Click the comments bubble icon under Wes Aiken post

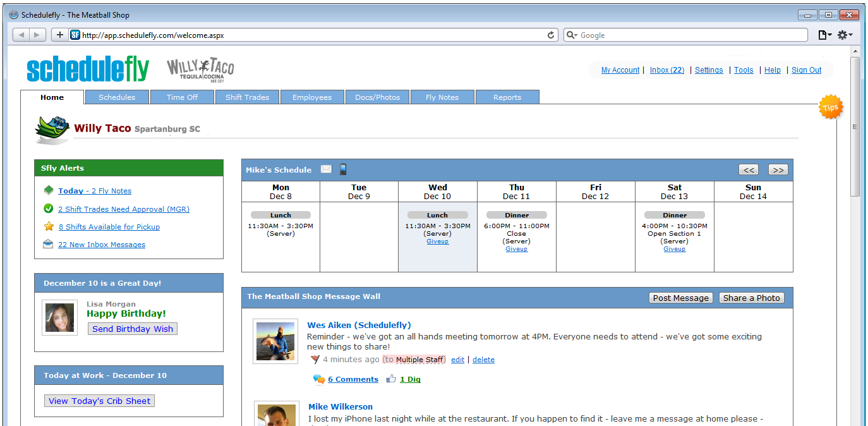[319, 379]
